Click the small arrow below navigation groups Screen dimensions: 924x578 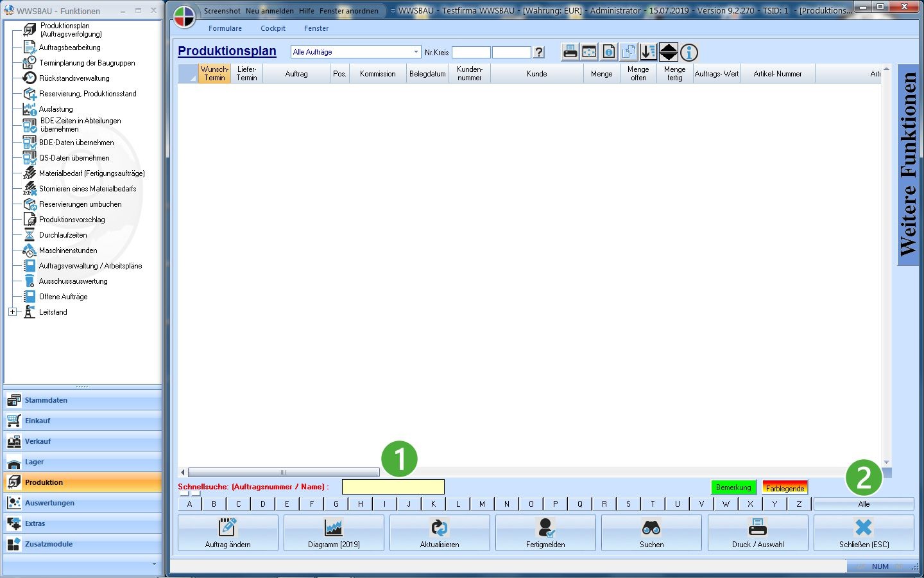(154, 564)
